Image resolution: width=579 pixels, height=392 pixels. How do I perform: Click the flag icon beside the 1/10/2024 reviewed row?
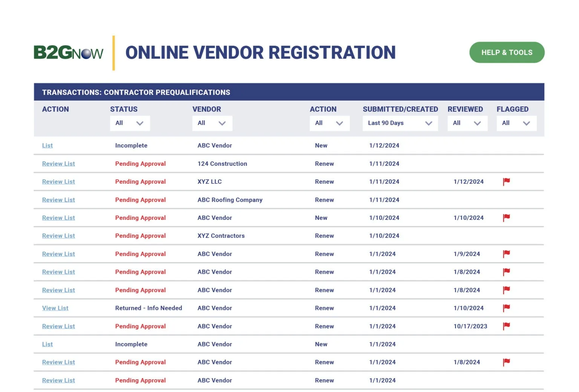506,218
